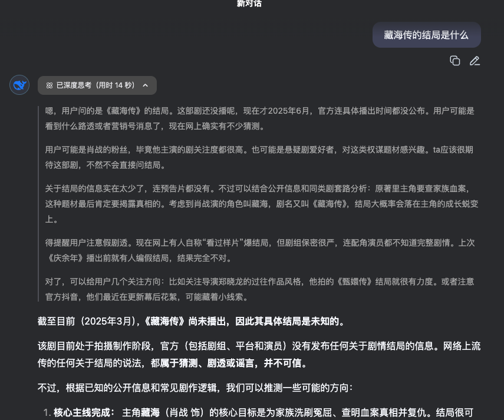
Task: Click the paragraph starting '关于结局的信息实在太少了'
Action: coord(262,204)
